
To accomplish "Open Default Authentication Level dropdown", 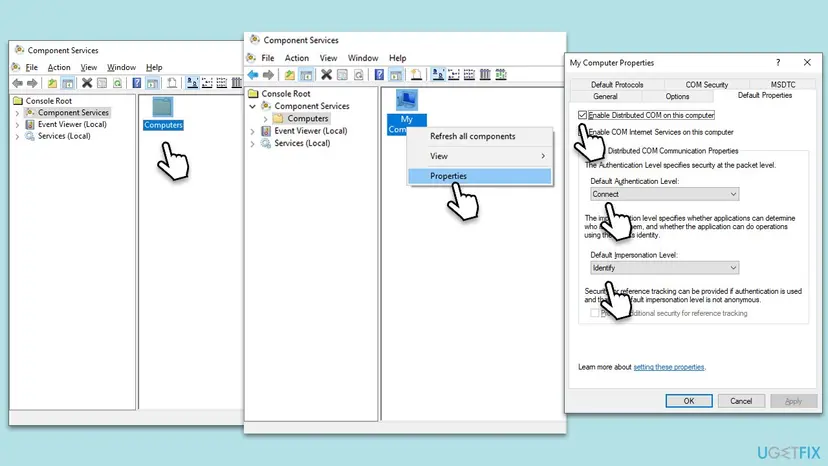I will point(664,194).
